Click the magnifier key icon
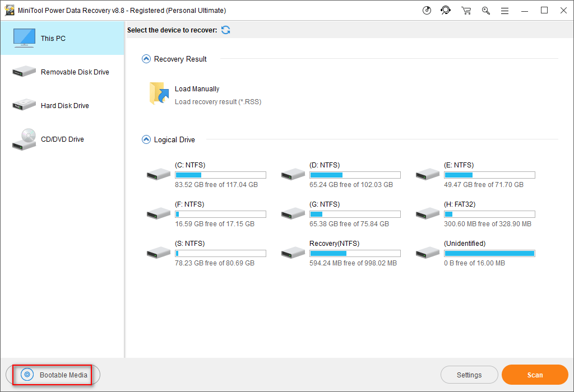This screenshot has width=574, height=392. click(485, 10)
